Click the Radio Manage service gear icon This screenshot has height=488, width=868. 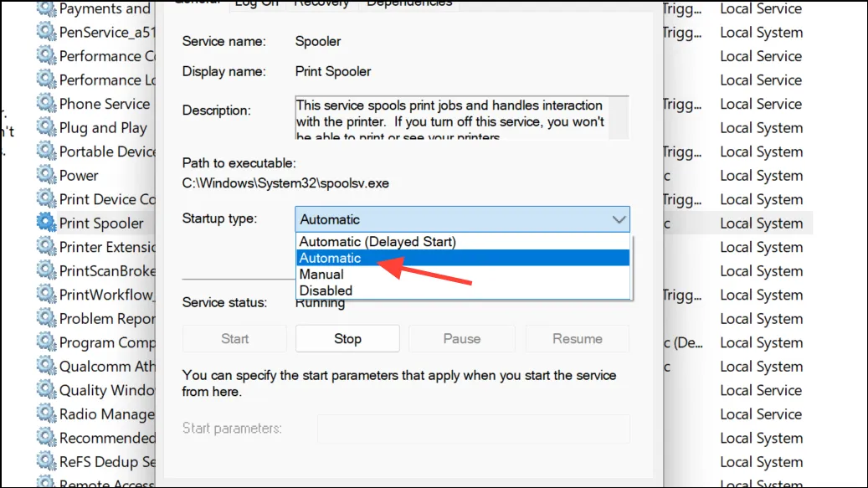(x=47, y=414)
